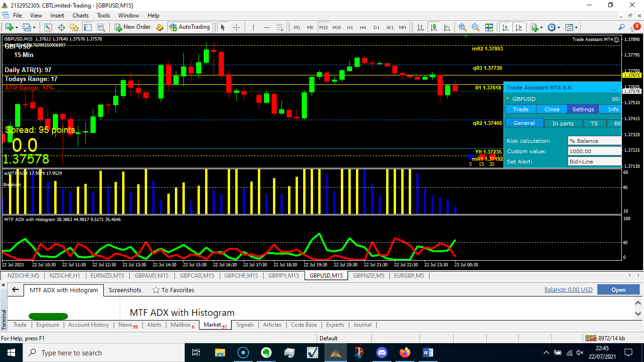Image resolution: width=644 pixels, height=362 pixels.
Task: Click the Type here to search box
Action: pos(103,353)
